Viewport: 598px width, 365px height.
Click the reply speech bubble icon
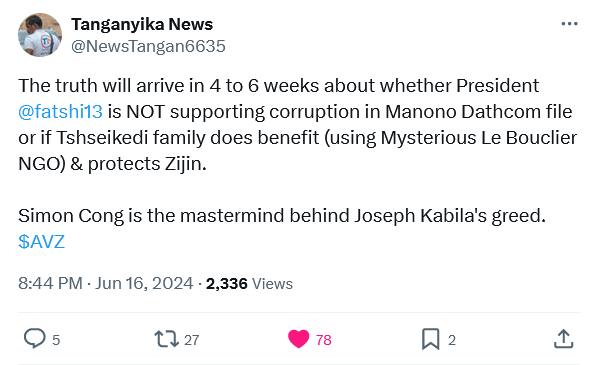[x=35, y=338]
